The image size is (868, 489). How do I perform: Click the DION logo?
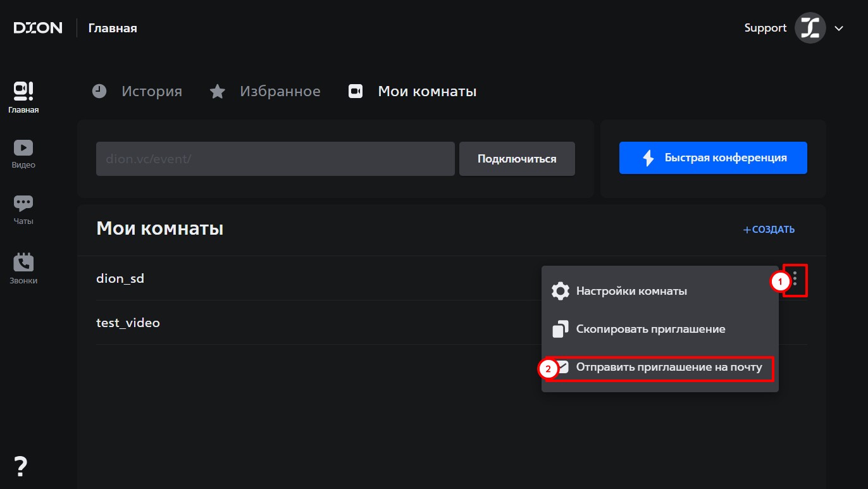pos(38,28)
